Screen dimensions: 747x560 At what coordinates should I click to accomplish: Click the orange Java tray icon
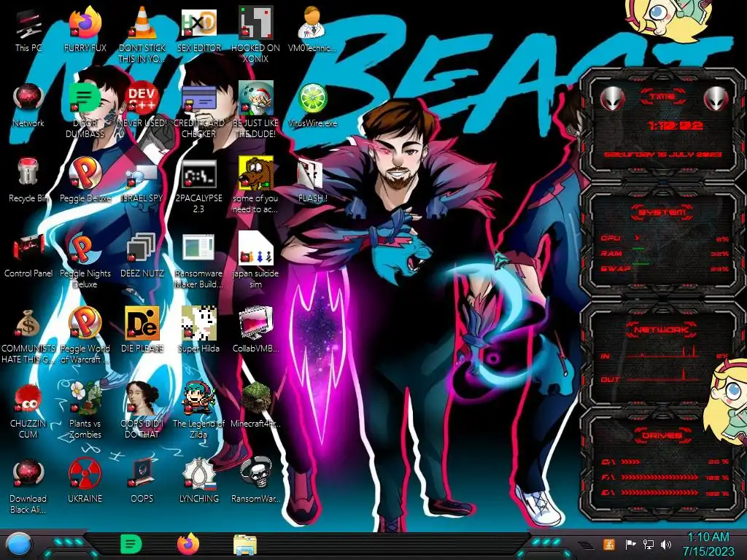(x=609, y=544)
